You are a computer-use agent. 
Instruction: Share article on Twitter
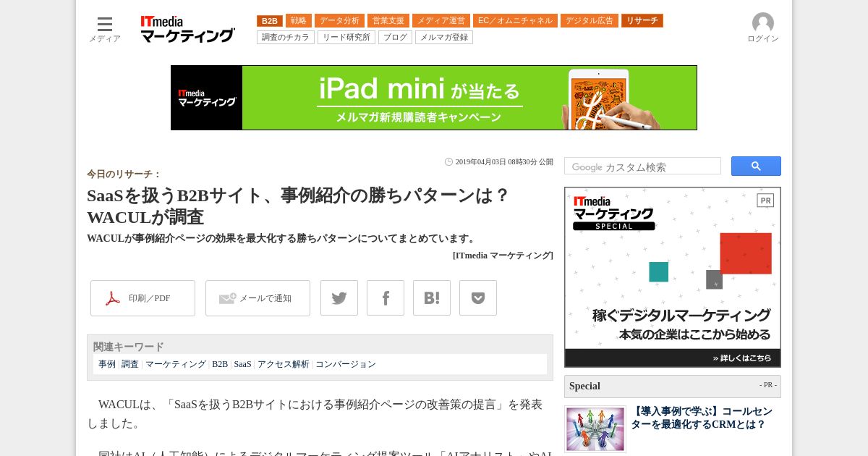339,298
